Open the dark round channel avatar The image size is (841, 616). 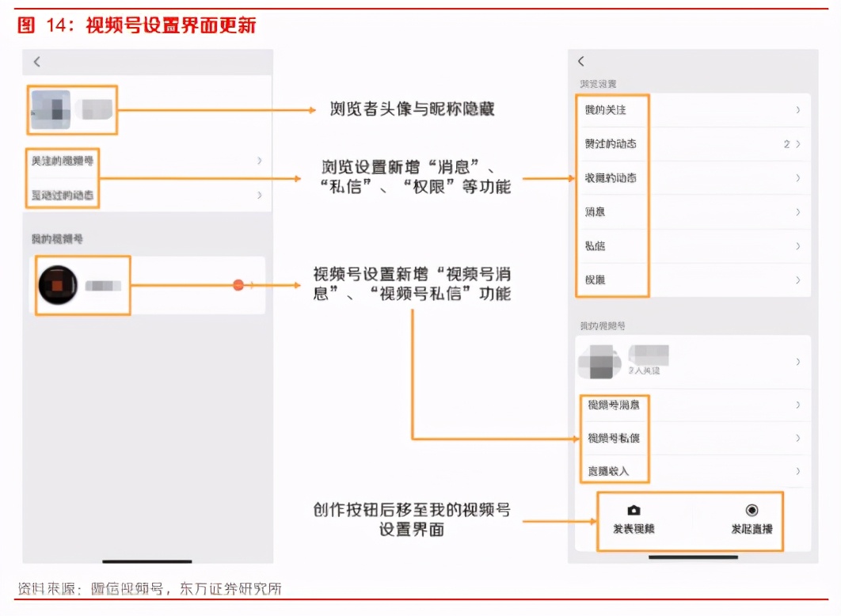58,285
